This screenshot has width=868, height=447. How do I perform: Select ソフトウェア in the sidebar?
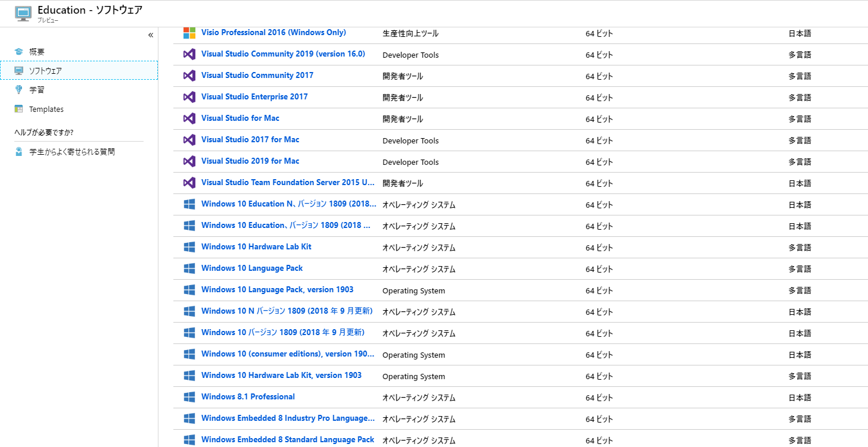(79, 70)
